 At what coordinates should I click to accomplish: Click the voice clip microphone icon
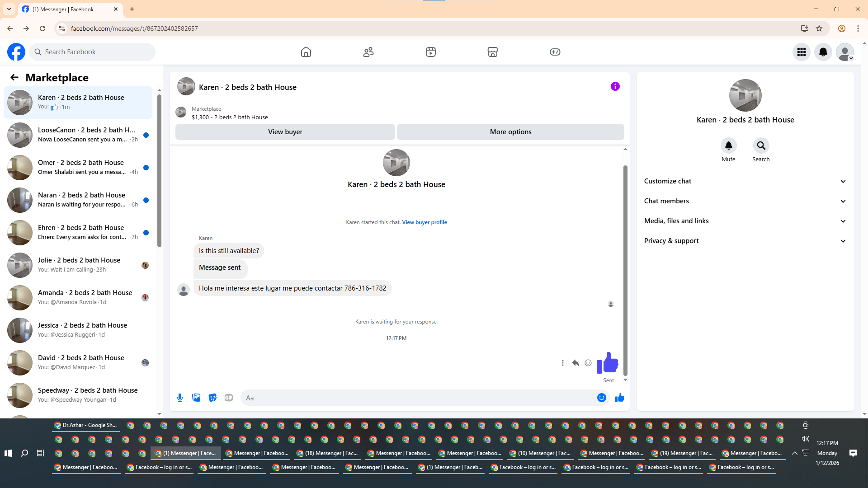[x=180, y=398]
